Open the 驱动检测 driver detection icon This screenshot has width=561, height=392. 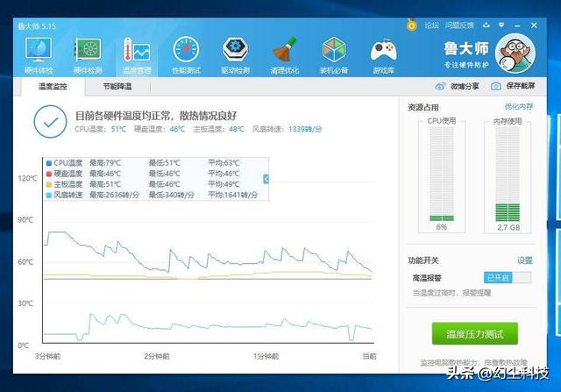[235, 55]
